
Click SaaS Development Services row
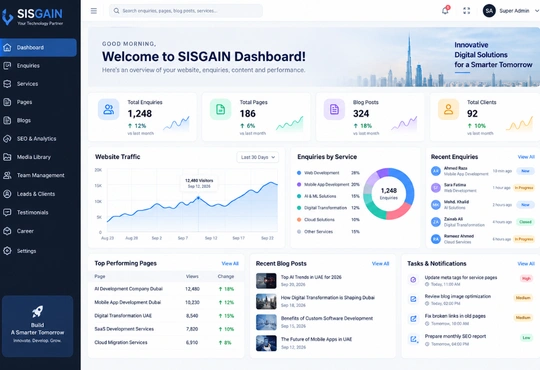coord(166,329)
